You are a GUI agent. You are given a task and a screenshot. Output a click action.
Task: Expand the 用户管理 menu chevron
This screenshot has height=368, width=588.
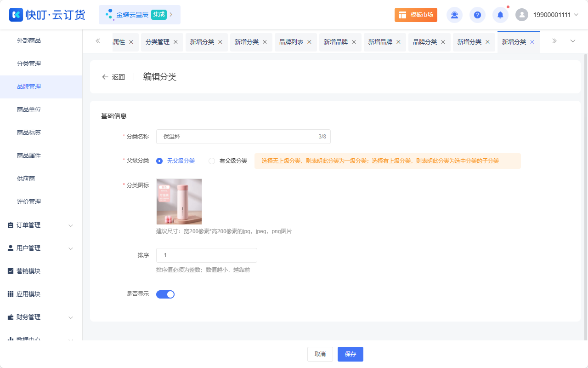coord(71,248)
